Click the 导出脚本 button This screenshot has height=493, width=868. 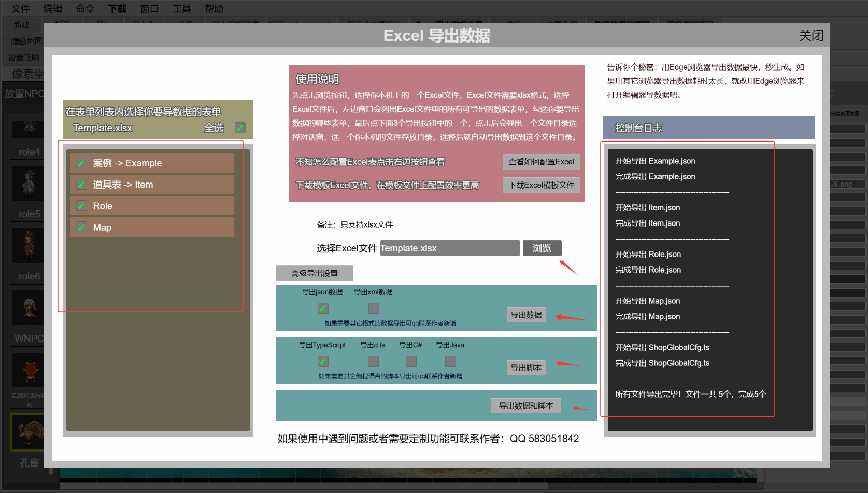[526, 368]
